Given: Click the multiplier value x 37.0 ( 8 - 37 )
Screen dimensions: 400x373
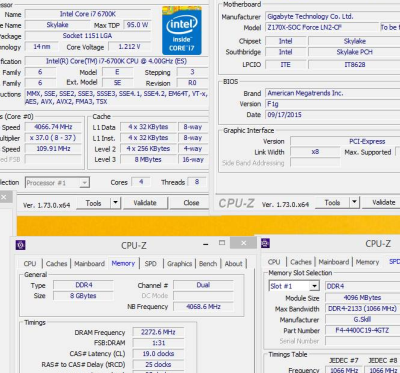Looking at the screenshot, I should pos(53,138).
